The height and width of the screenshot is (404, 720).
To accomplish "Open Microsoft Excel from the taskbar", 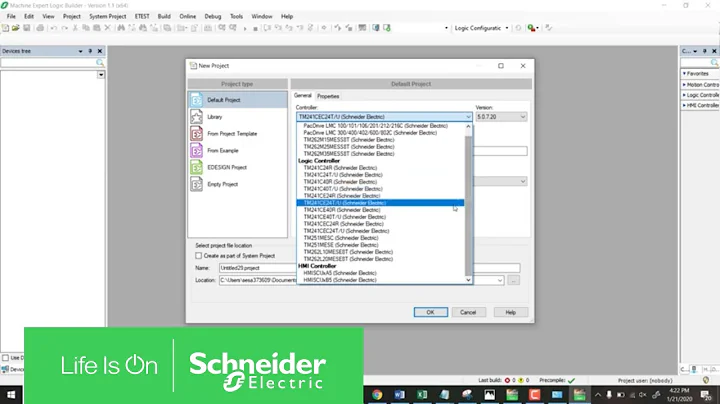I will [x=422, y=395].
